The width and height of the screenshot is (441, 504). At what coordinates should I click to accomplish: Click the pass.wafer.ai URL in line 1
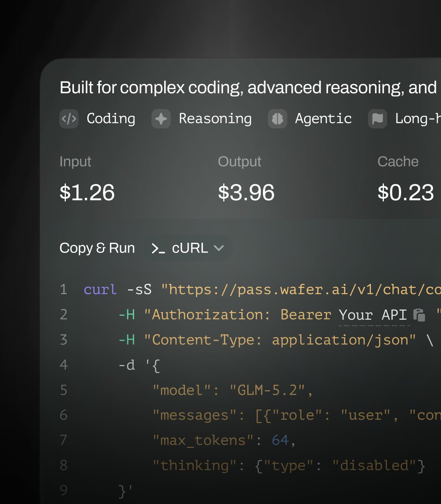pyautogui.click(x=301, y=289)
